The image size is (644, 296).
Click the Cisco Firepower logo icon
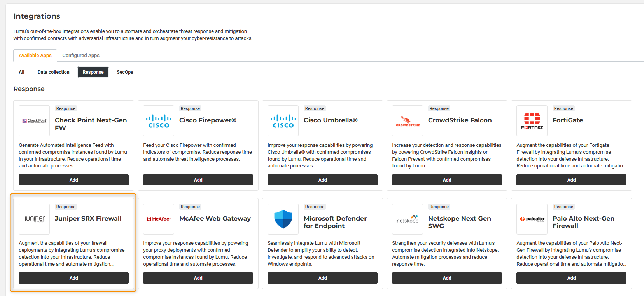(x=159, y=121)
